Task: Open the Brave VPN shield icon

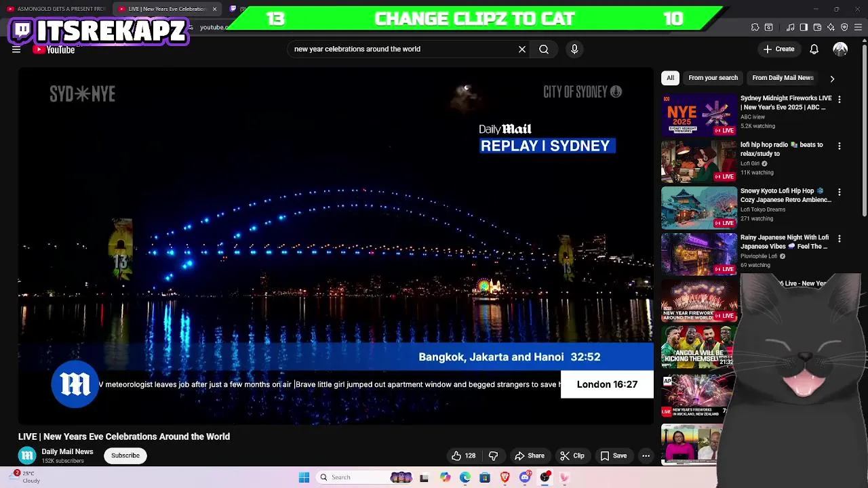Action: point(844,27)
